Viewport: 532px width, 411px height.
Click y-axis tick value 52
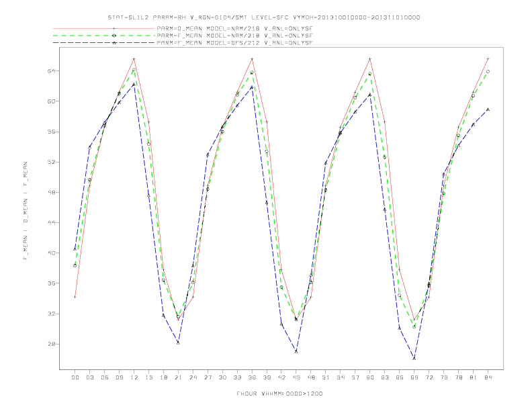(52, 162)
